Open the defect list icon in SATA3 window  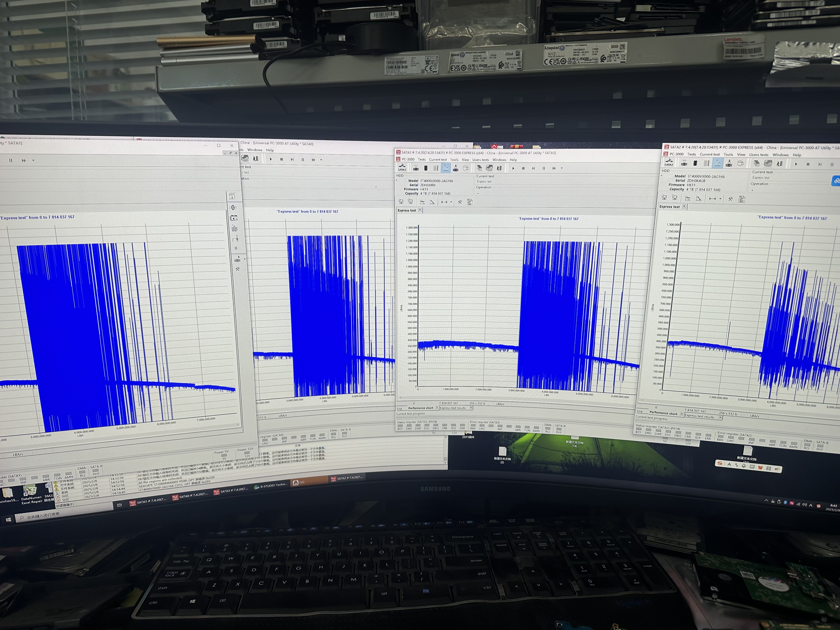click(x=436, y=168)
